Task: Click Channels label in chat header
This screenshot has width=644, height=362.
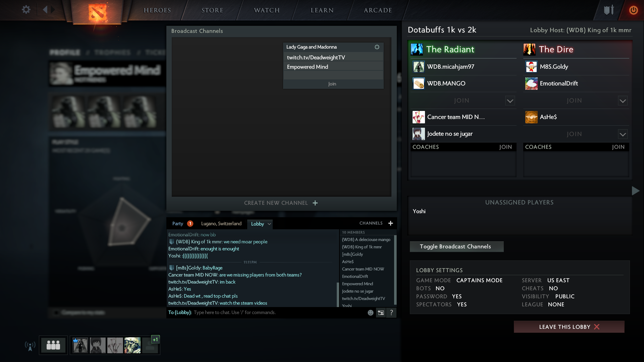Action: [371, 223]
